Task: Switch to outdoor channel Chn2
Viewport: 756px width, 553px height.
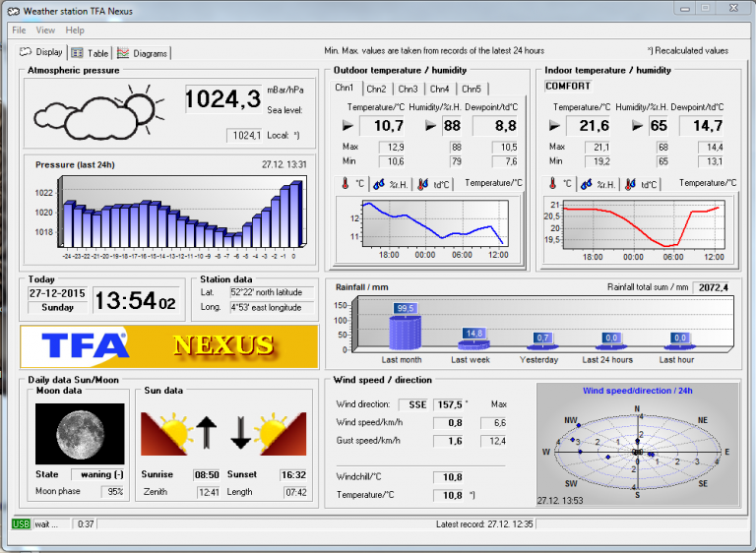Action: (376, 90)
